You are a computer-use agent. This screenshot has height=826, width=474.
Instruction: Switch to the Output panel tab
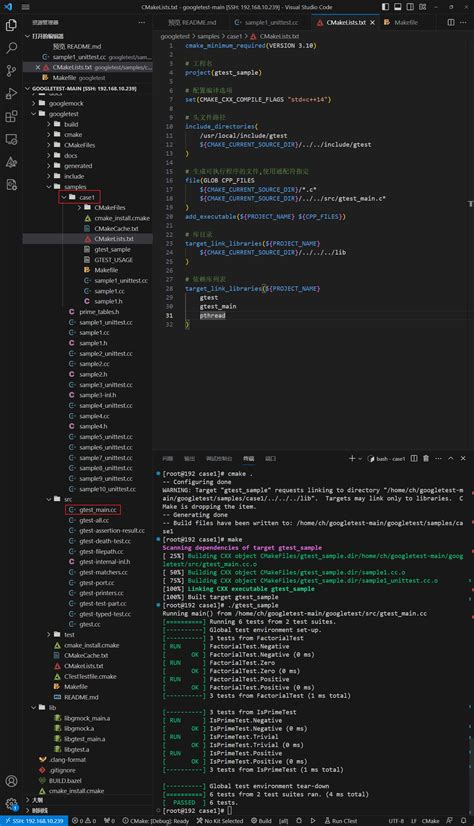[190, 458]
